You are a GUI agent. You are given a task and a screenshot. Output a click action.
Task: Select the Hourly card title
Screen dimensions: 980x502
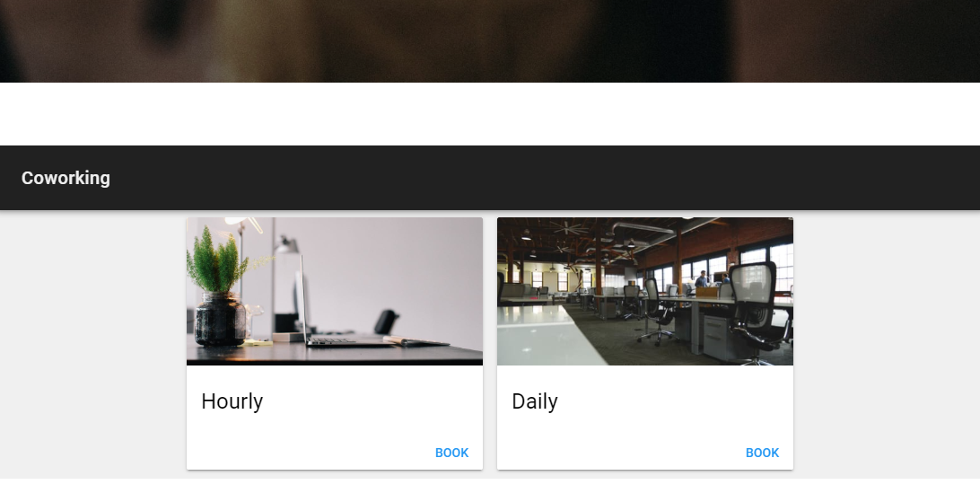pos(232,401)
